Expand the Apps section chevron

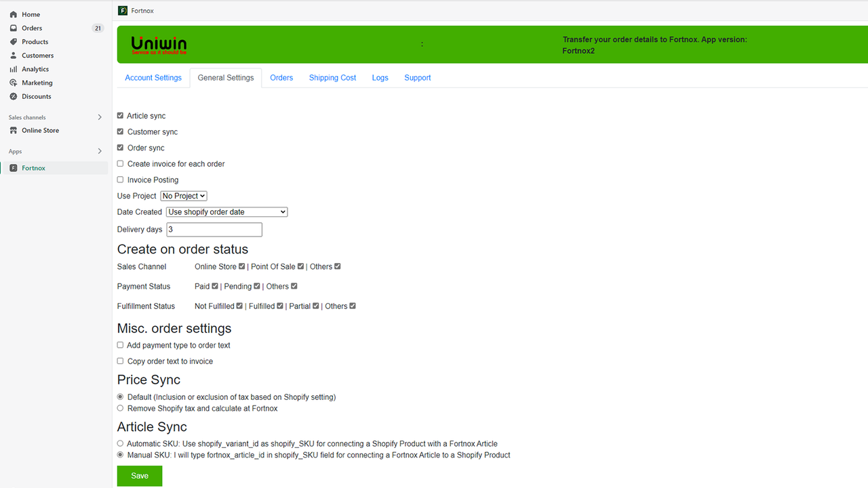click(100, 151)
